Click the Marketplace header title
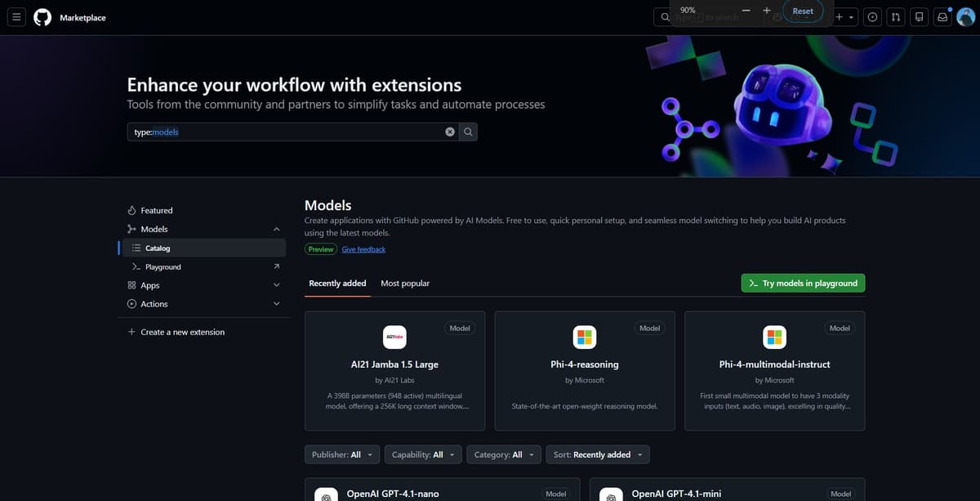980x501 pixels. 82,17
